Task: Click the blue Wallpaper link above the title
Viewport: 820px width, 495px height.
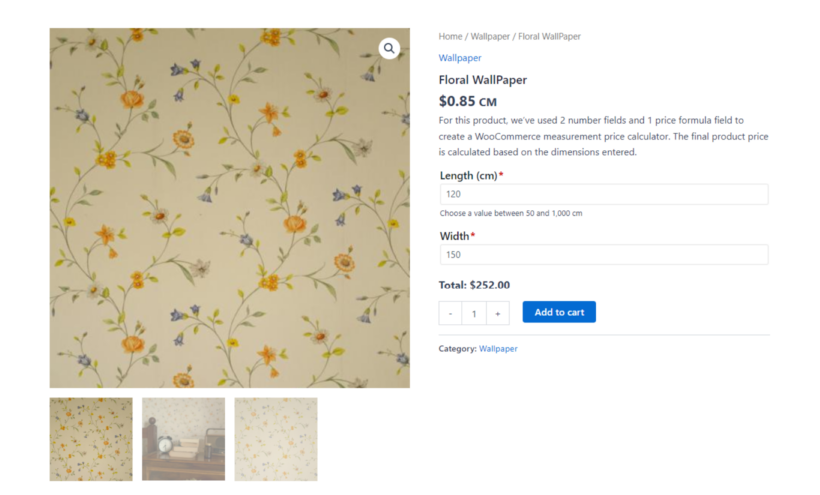Action: pyautogui.click(x=460, y=58)
